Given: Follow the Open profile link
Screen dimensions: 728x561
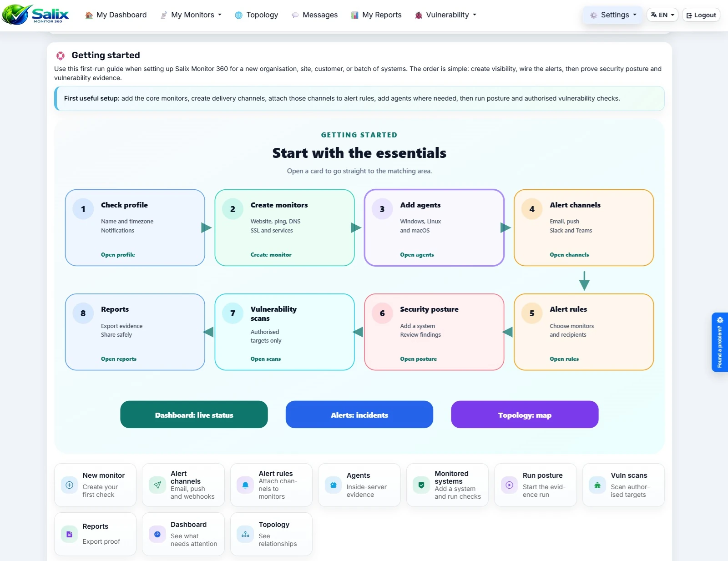Looking at the screenshot, I should 118,255.
